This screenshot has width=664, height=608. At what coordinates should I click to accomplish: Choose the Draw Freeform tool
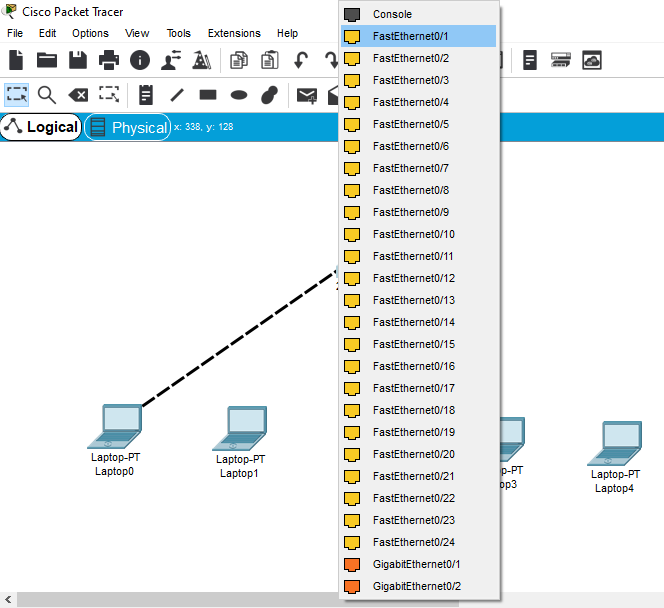(x=269, y=95)
